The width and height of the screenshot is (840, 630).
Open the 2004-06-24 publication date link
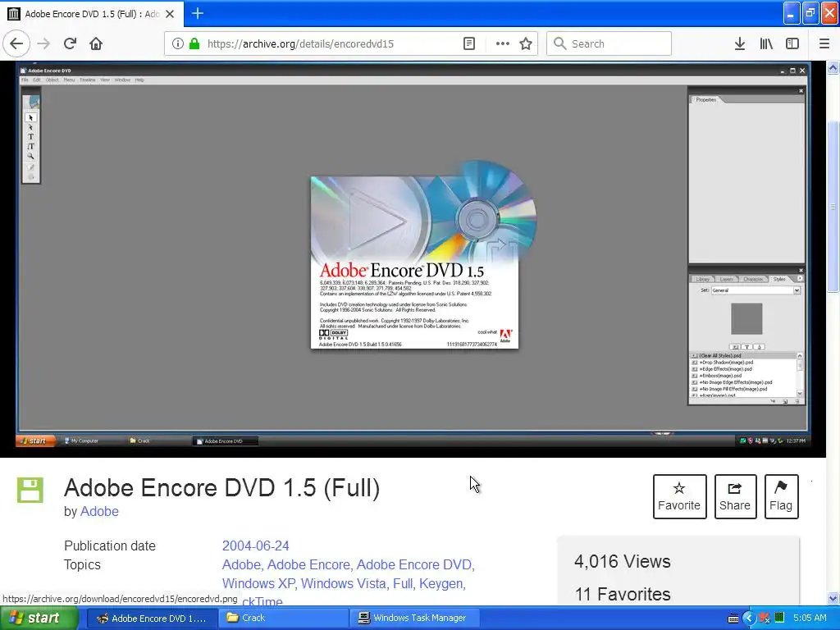click(256, 546)
